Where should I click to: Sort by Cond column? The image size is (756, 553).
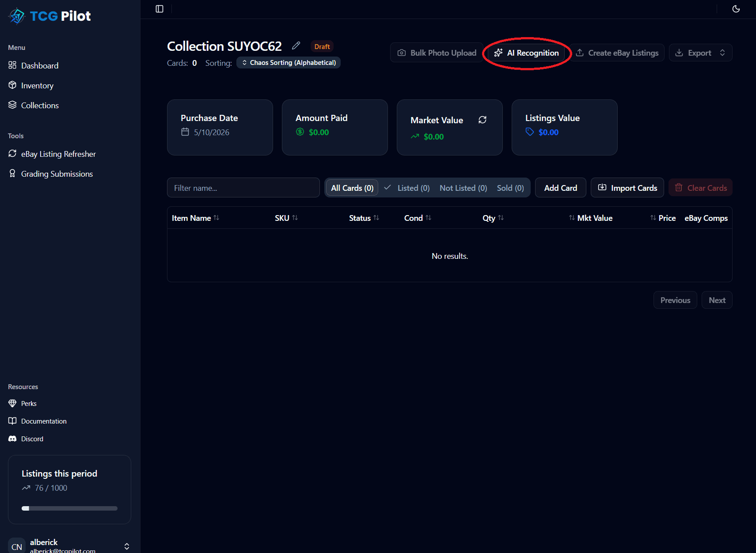418,218
